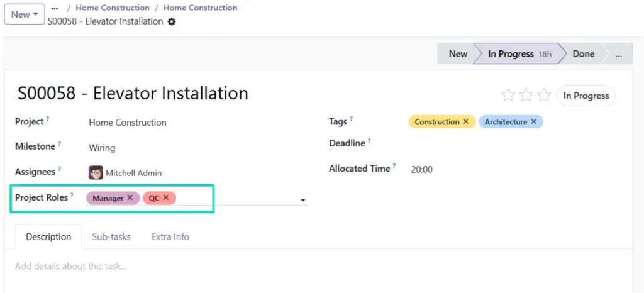Screen dimensions: 644x293
Task: Set priority with the second star
Action: (x=526, y=95)
